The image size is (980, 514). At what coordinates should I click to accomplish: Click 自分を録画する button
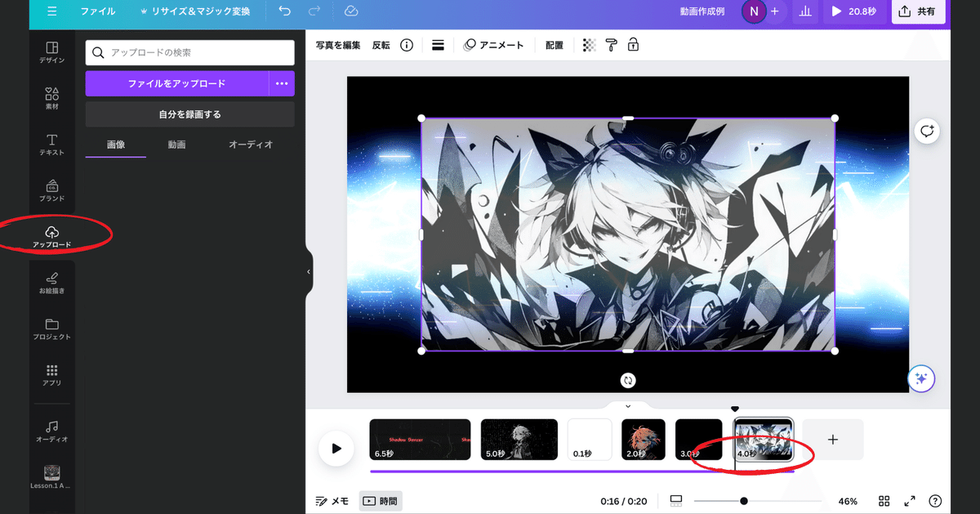point(189,114)
